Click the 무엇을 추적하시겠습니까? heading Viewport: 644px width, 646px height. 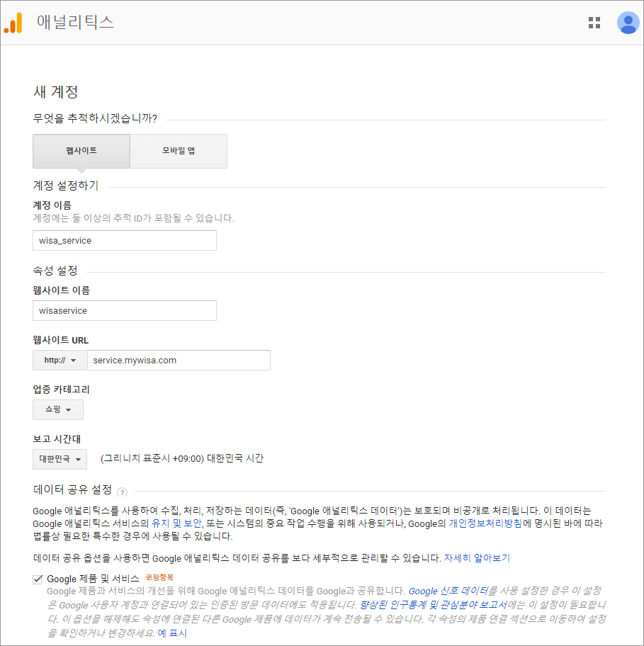[x=95, y=119]
